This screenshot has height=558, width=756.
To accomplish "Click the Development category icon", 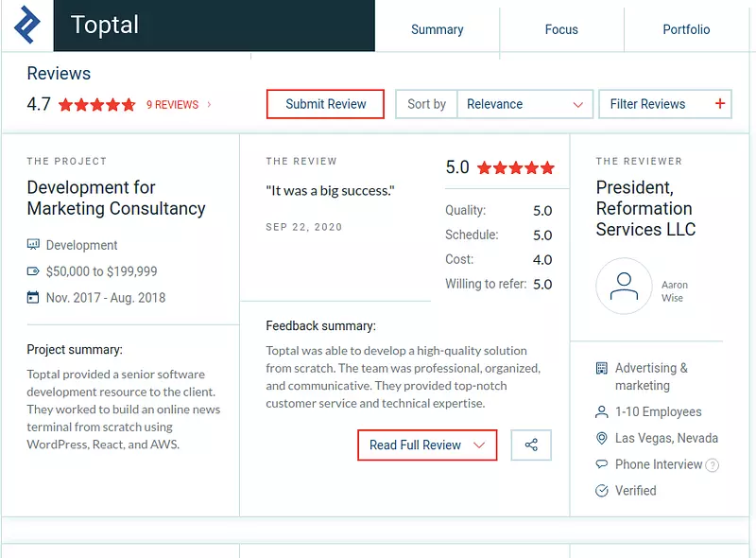I will click(x=33, y=244).
